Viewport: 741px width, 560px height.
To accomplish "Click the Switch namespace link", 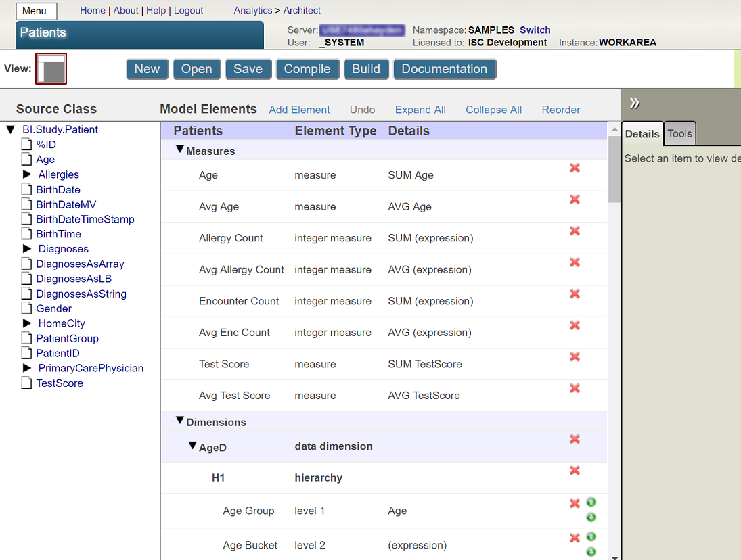I will click(x=535, y=30).
